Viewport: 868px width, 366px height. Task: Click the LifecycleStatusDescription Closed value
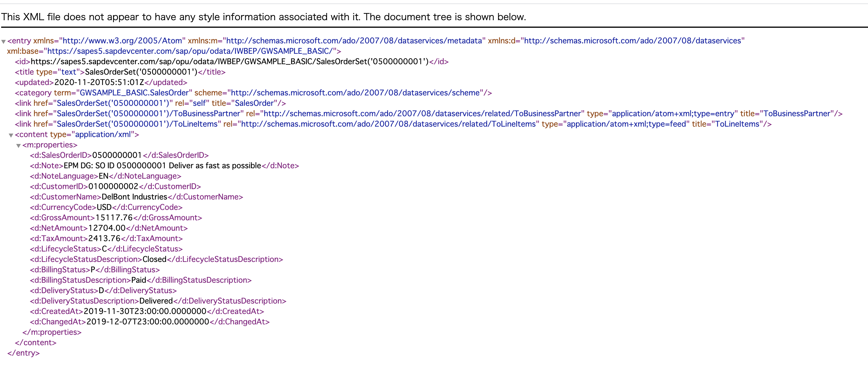click(154, 259)
